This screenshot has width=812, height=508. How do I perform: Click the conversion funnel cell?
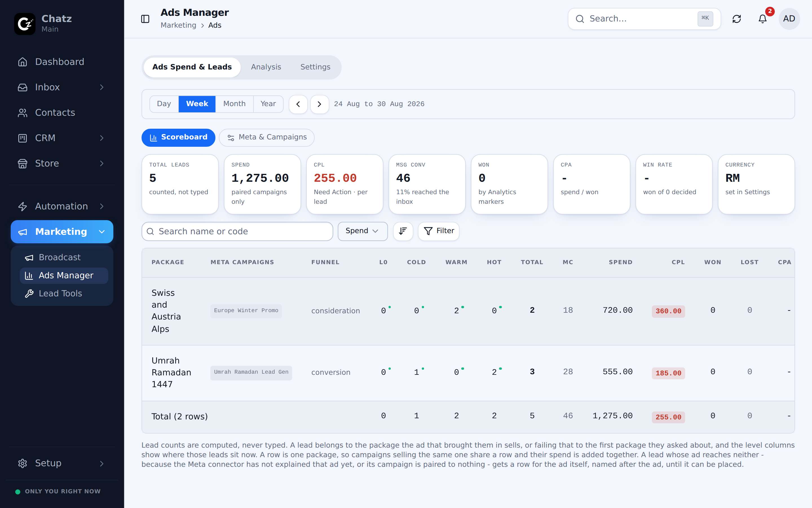click(x=331, y=373)
